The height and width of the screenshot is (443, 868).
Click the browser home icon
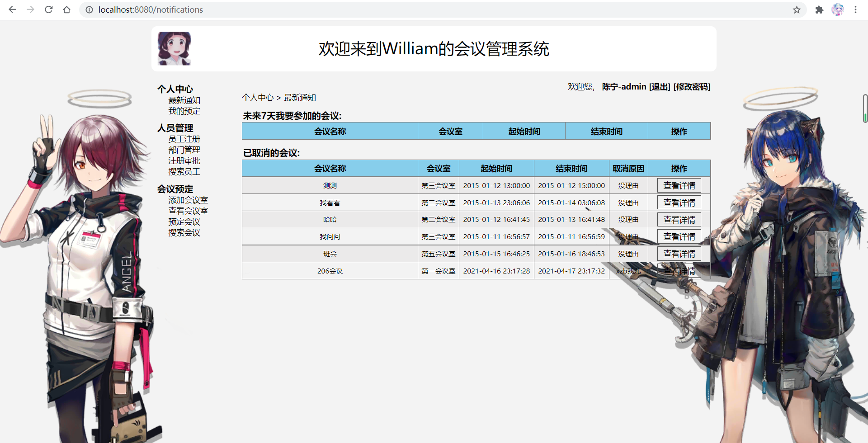point(67,9)
